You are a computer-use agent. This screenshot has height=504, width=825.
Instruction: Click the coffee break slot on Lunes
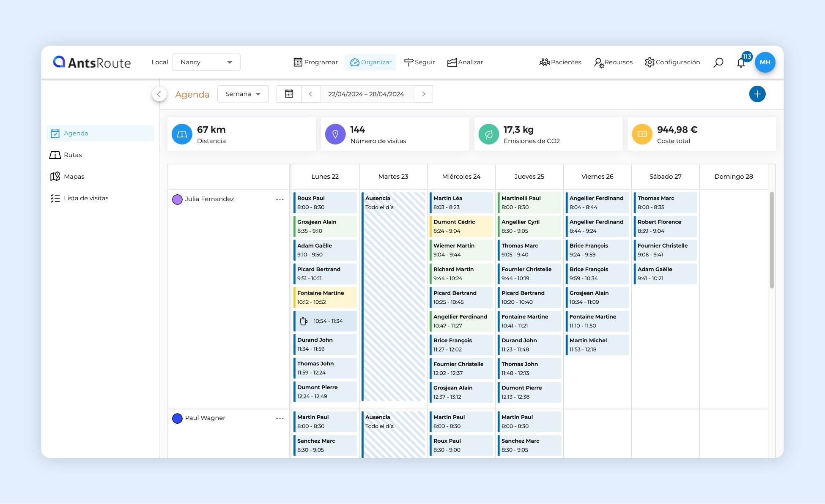tap(325, 321)
